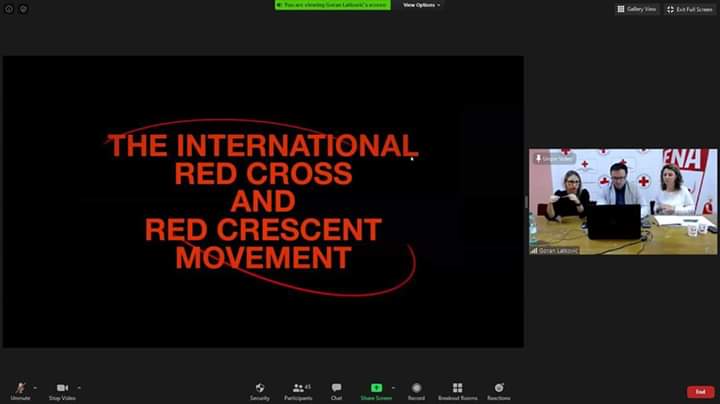Viewport: 720px width, 404px height.
Task: Switch to Gallery View
Action: tap(637, 9)
